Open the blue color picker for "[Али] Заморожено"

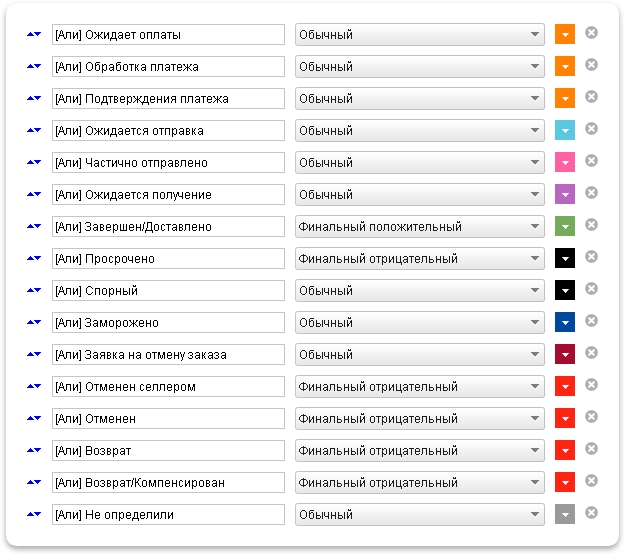(x=565, y=322)
